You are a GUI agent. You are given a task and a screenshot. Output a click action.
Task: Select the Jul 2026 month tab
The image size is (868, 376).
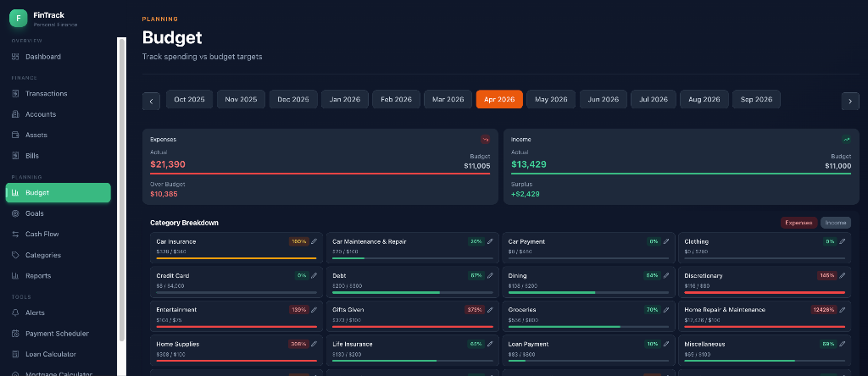tap(654, 100)
